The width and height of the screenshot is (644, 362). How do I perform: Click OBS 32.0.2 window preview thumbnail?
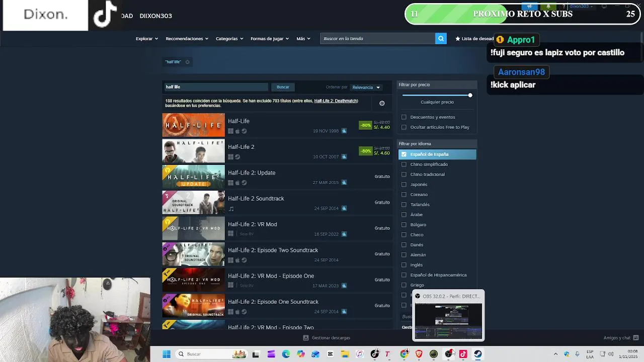(448, 321)
